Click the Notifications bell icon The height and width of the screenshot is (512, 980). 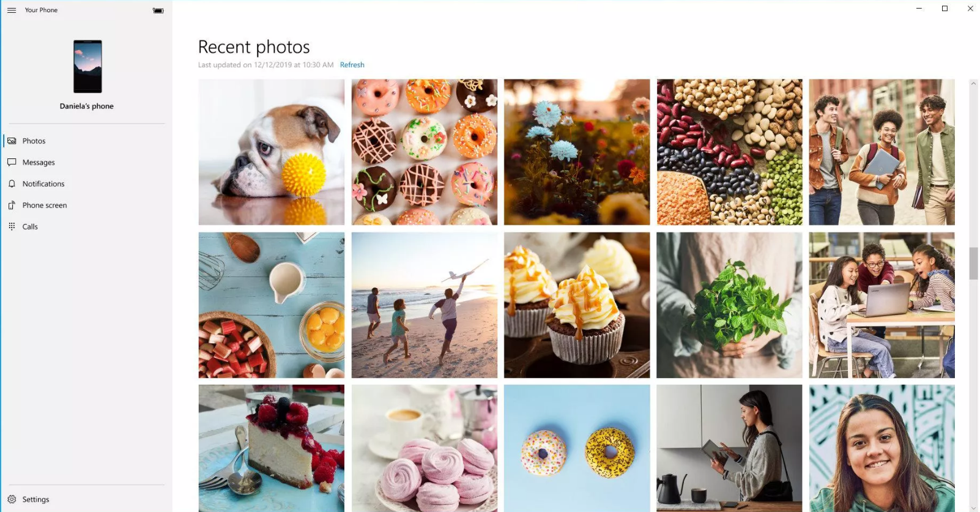pos(12,184)
